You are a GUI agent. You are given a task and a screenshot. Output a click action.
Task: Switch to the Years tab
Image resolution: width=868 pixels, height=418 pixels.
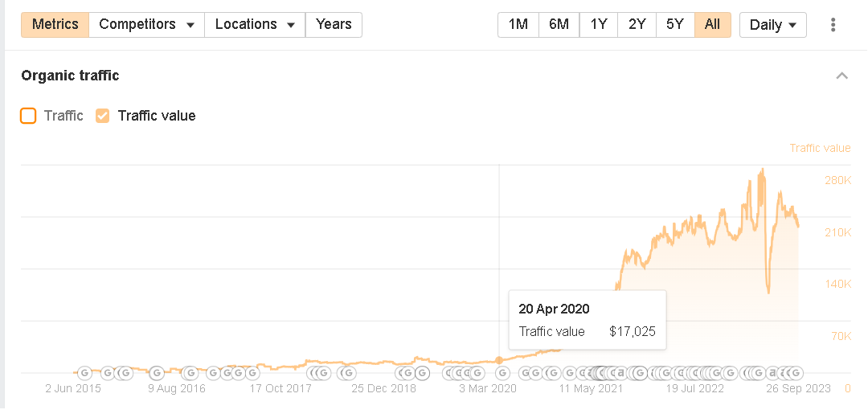click(x=334, y=25)
